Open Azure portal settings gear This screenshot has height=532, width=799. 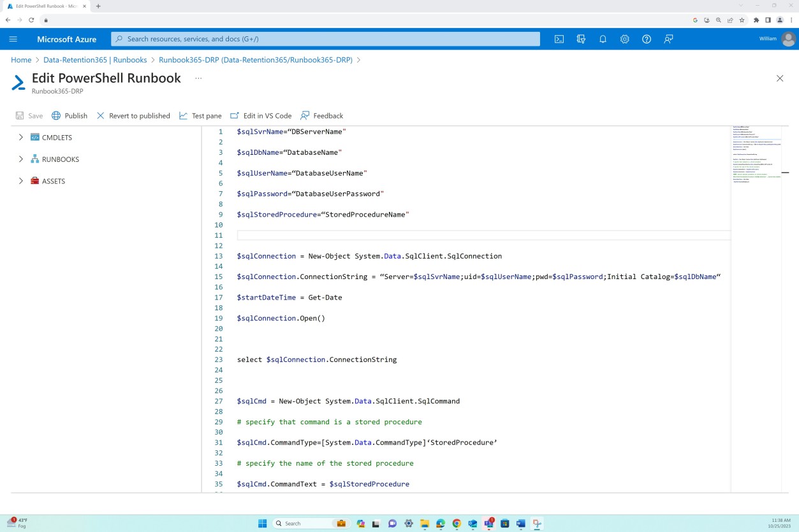tap(624, 39)
